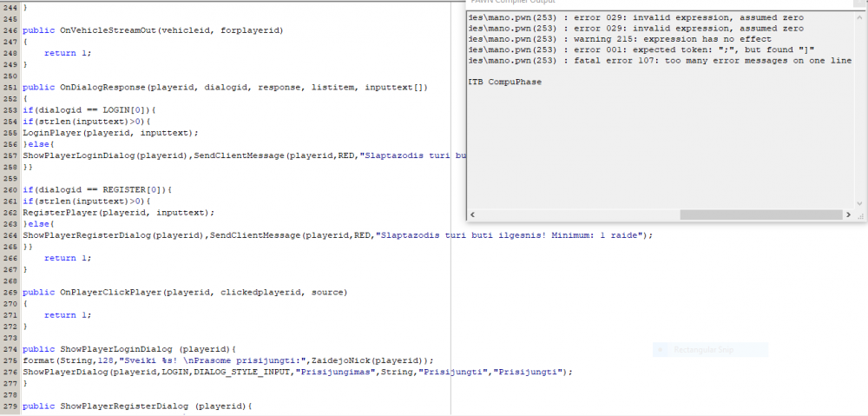This screenshot has width=868, height=416.
Task: Close the PAWN Compiler Output window
Action: (x=859, y=2)
